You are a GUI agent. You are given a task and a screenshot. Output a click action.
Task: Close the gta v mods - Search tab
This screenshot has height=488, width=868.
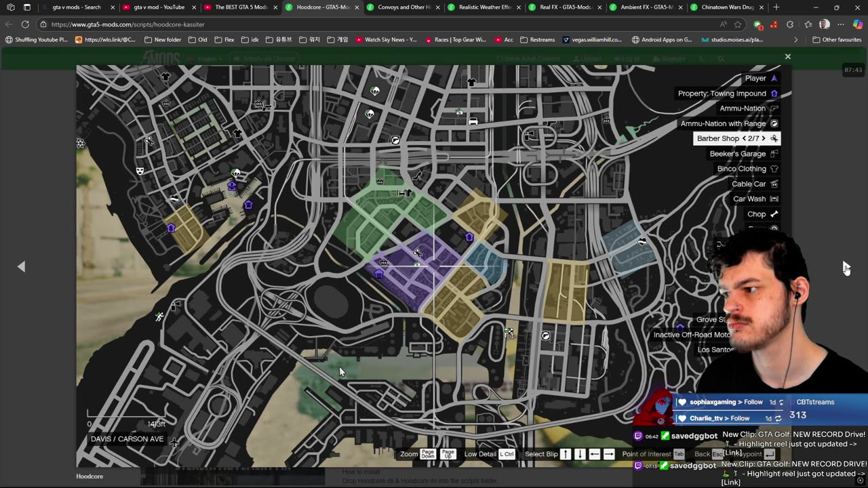pyautogui.click(x=113, y=7)
